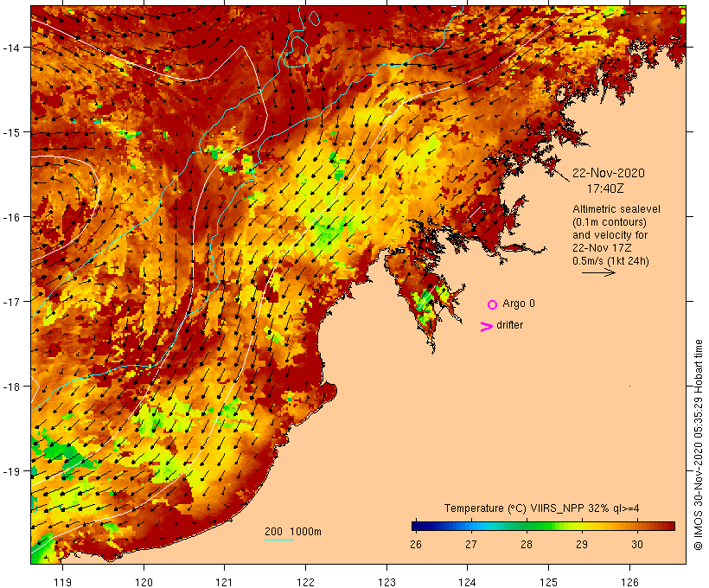Click latitude label -15
This screenshot has height=588, width=709.
click(x=10, y=132)
